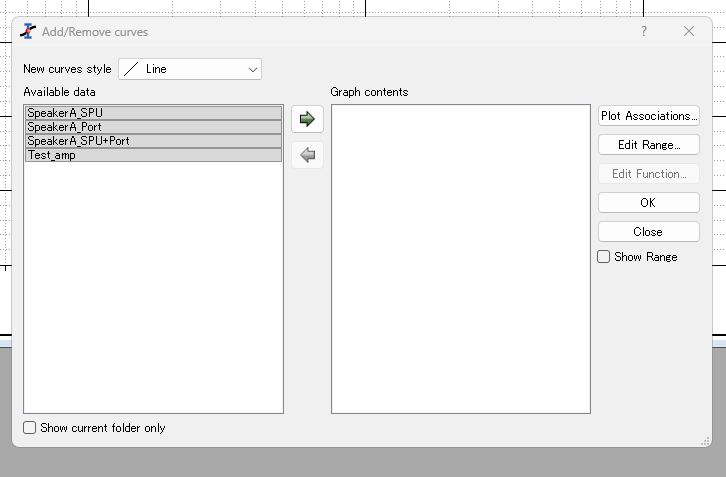Open Plot Associations settings
This screenshot has height=477, width=726.
tap(648, 116)
